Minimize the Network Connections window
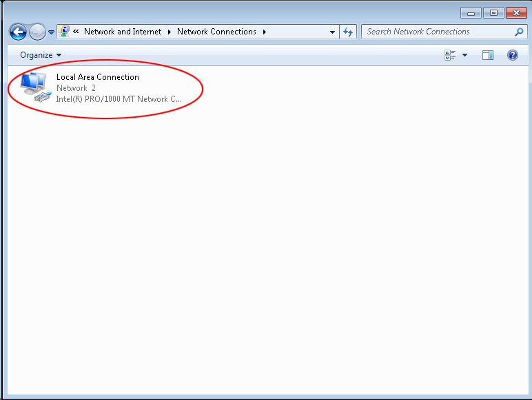Image resolution: width=532 pixels, height=400 pixels. 471,13
